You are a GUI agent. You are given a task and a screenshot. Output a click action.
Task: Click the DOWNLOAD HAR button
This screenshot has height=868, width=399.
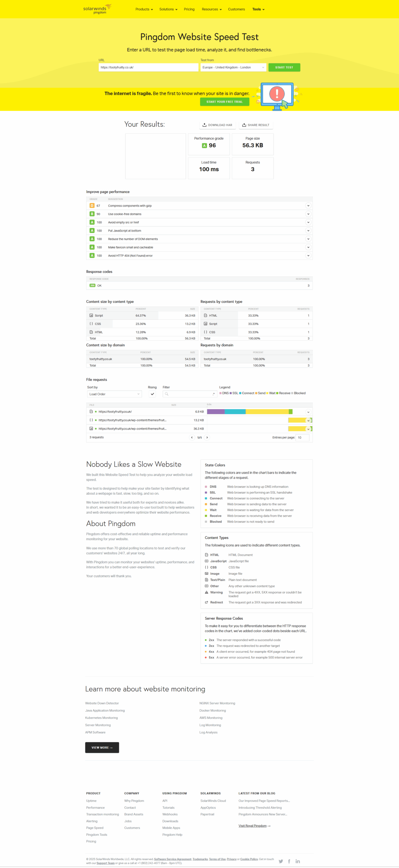tap(217, 125)
